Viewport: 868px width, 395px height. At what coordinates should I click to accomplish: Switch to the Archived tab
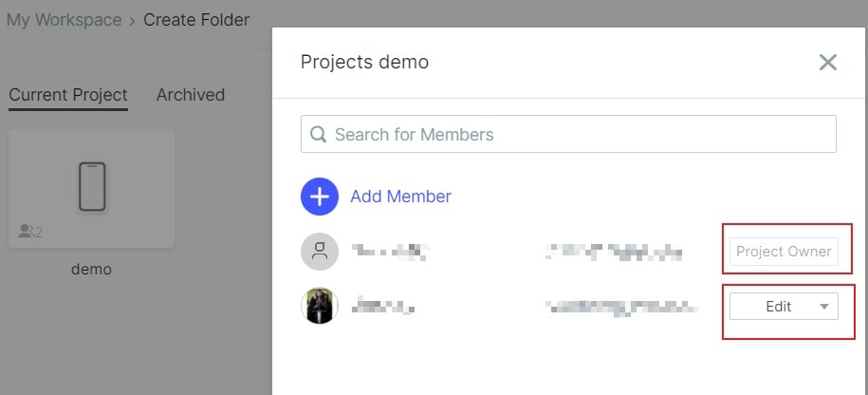point(191,95)
